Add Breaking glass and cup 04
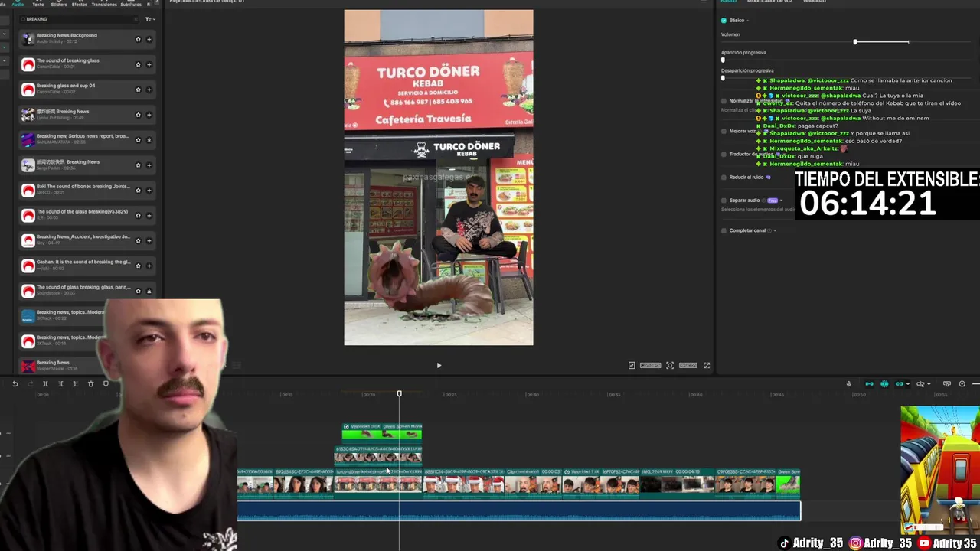Screen dimensions: 980x551 pos(149,90)
